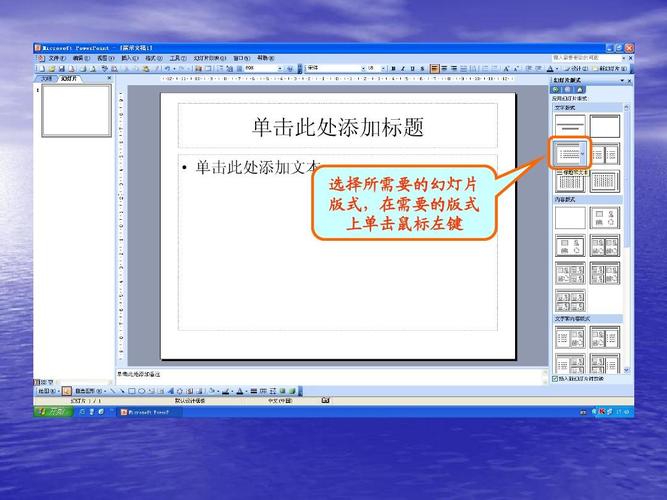This screenshot has height=500, width=667.
Task: Toggle text Shadow button
Action: pyautogui.click(x=422, y=69)
